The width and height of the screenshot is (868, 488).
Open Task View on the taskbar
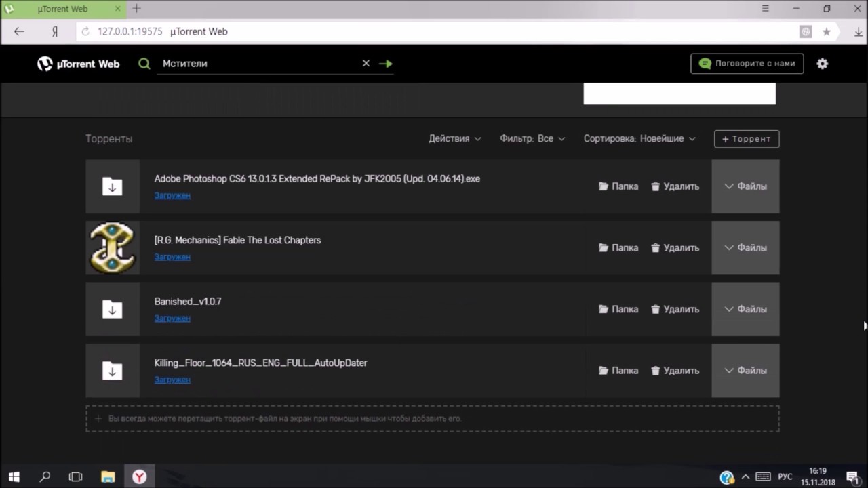tap(75, 477)
